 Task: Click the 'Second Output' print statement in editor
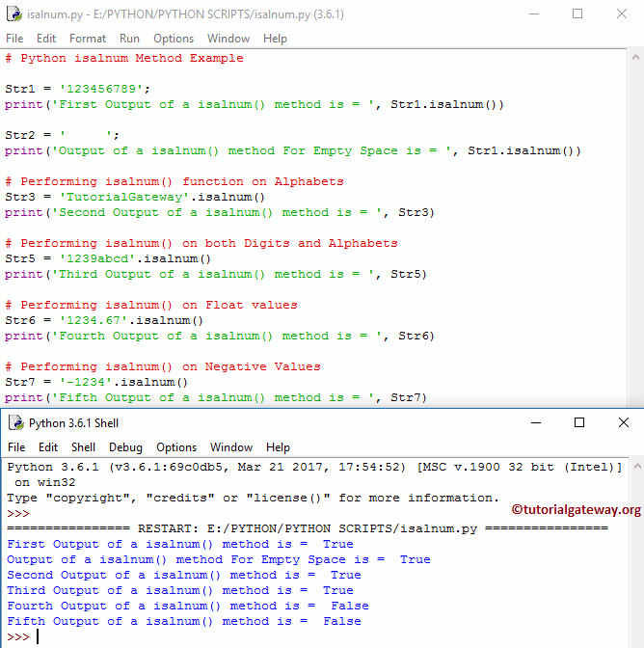(220, 212)
